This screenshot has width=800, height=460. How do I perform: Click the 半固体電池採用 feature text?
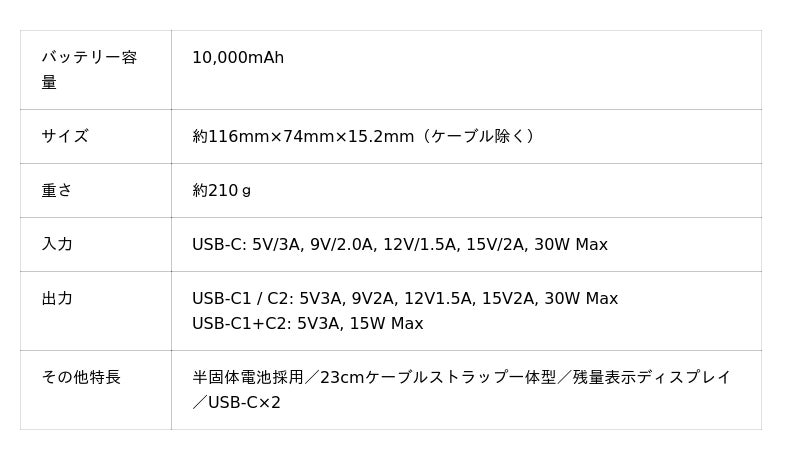coord(247,377)
